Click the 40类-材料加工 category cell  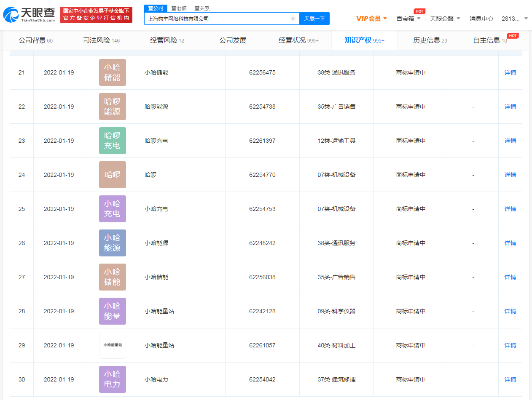click(336, 345)
